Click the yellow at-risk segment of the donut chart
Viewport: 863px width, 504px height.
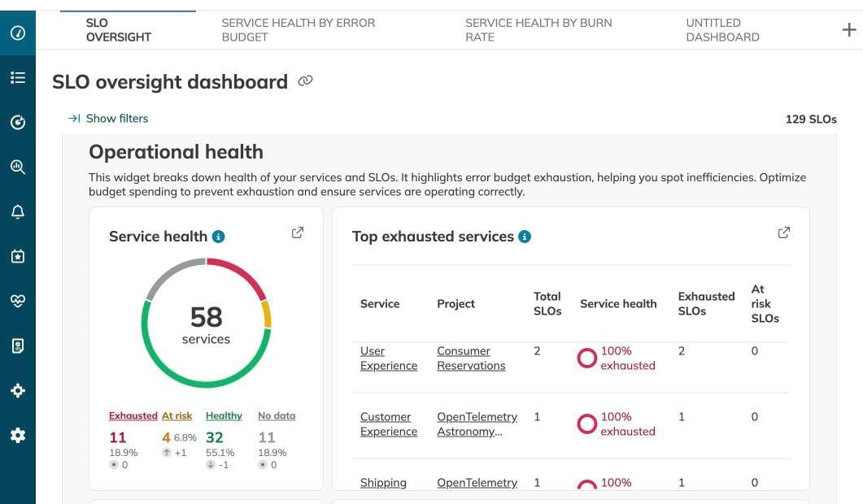click(267, 314)
